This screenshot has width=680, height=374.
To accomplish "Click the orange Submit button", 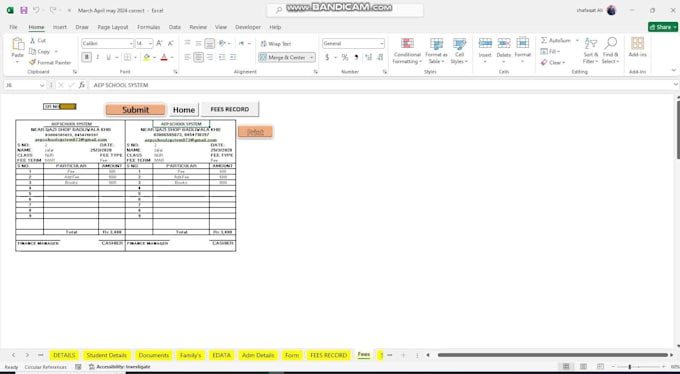I will click(x=135, y=110).
